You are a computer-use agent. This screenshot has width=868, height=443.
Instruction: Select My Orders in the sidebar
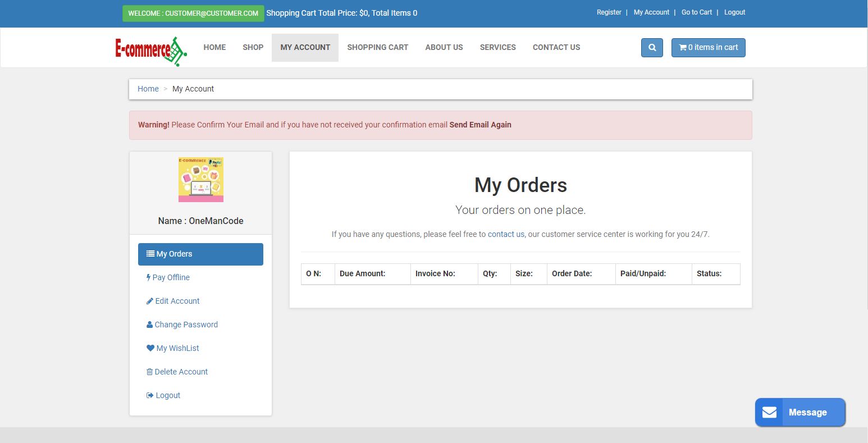coord(200,254)
